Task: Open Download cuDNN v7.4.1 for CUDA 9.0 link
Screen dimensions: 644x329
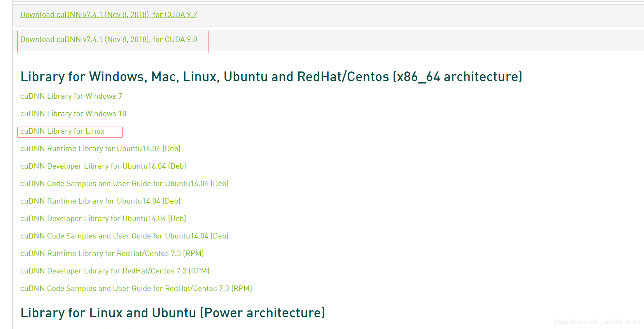Action: point(108,40)
